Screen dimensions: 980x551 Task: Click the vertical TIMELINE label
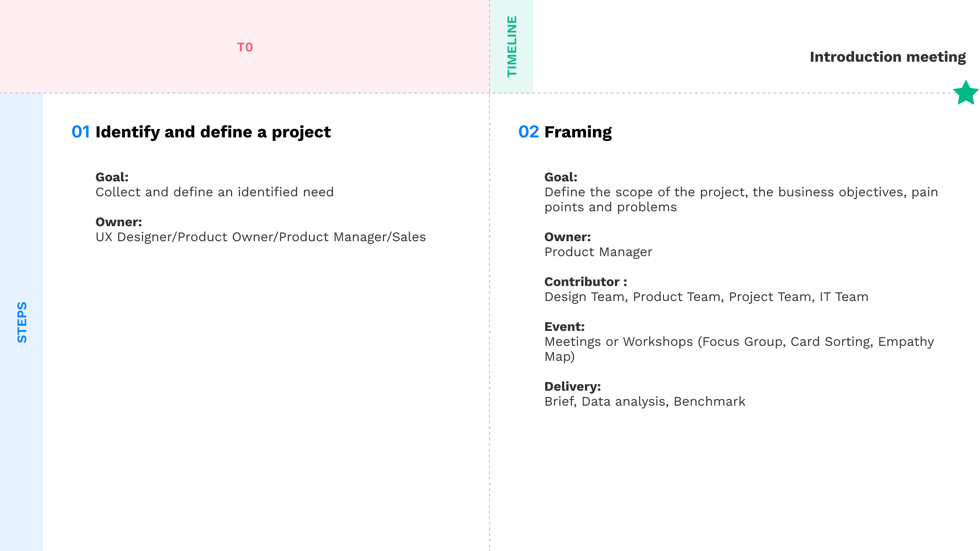click(512, 46)
